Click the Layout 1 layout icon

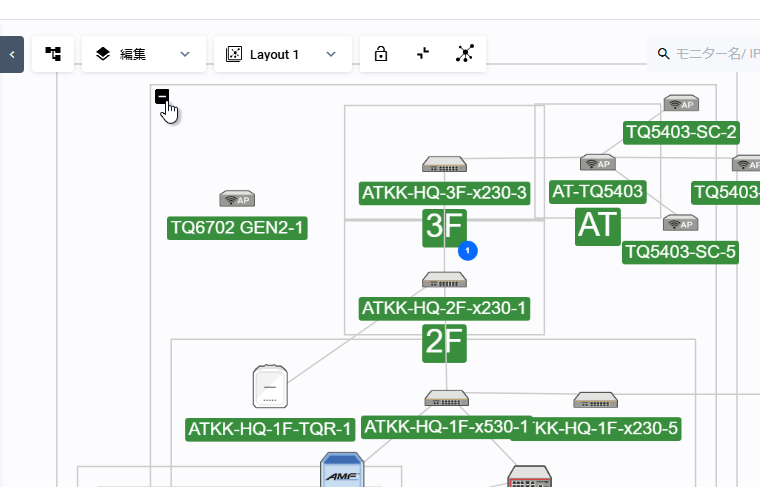(x=234, y=54)
